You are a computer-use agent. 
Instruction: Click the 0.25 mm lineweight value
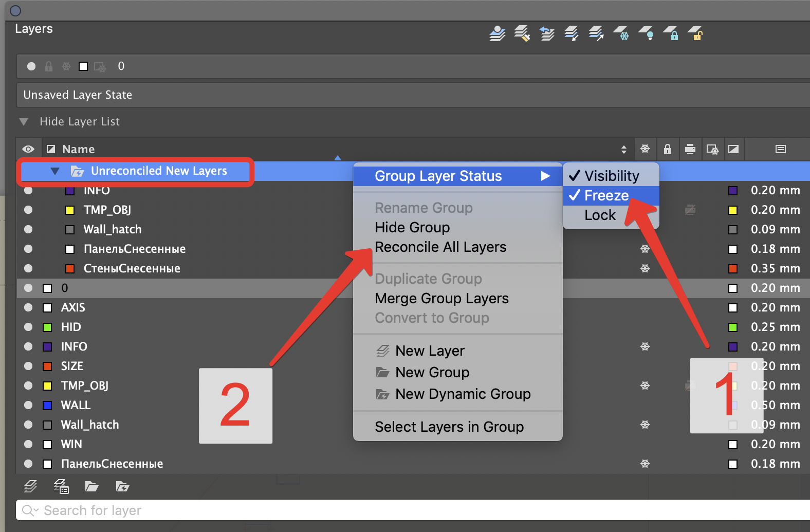(775, 327)
